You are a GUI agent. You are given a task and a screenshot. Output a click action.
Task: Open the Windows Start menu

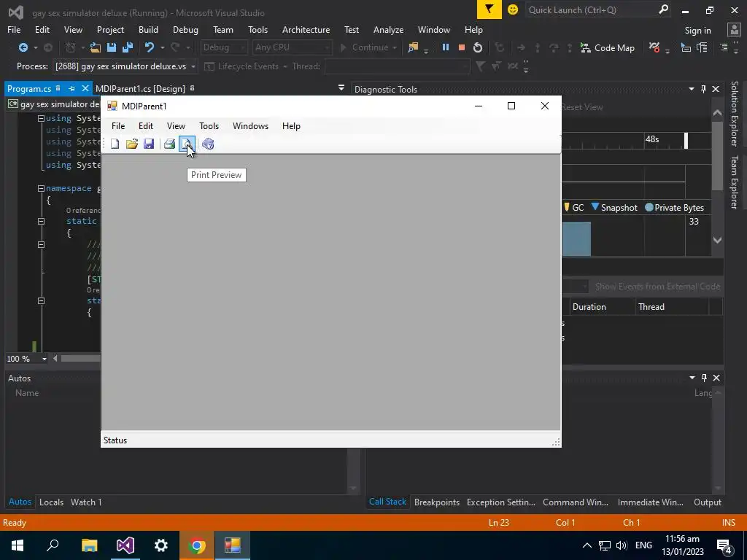(18, 545)
